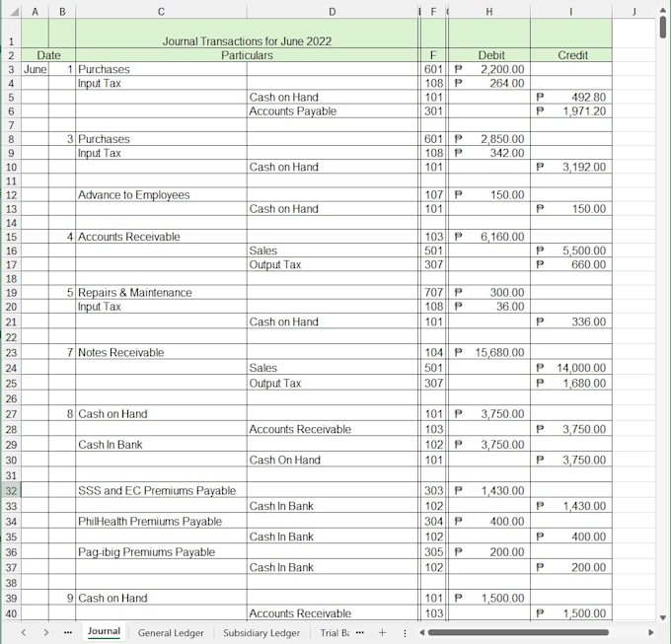Viewport: 671px width, 644px height.
Task: Select column A header
Action: tap(35, 12)
